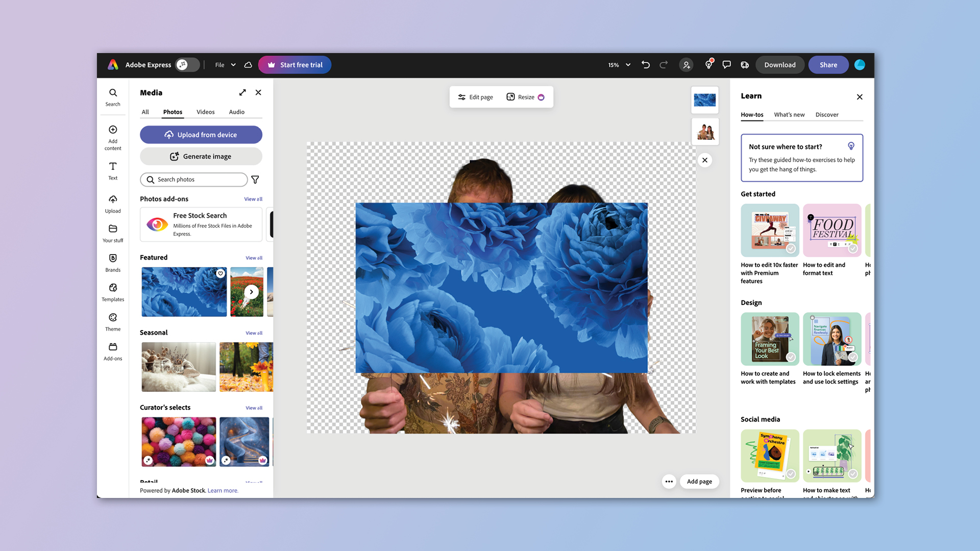Open Add-ons from the sidebar
Image resolution: width=980 pixels, height=551 pixels.
click(x=112, y=350)
